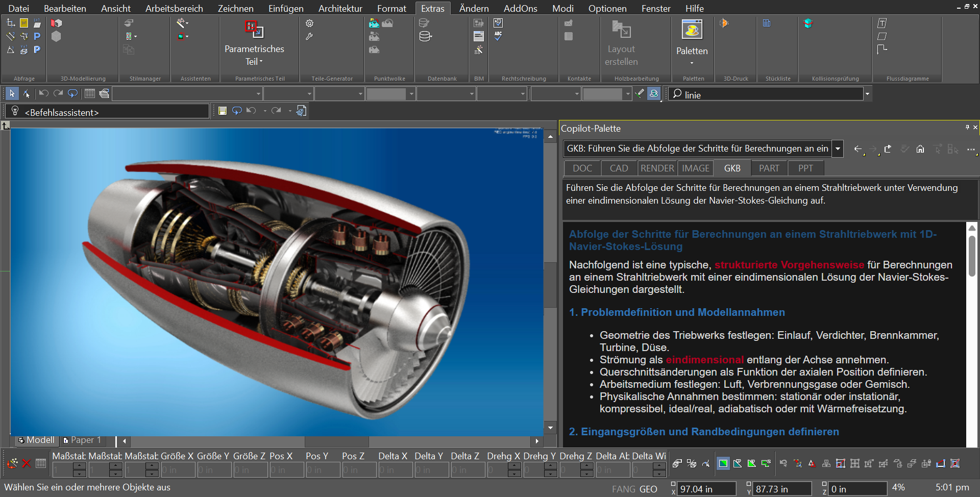
Task: Select the arrow selection tool
Action: (12, 93)
